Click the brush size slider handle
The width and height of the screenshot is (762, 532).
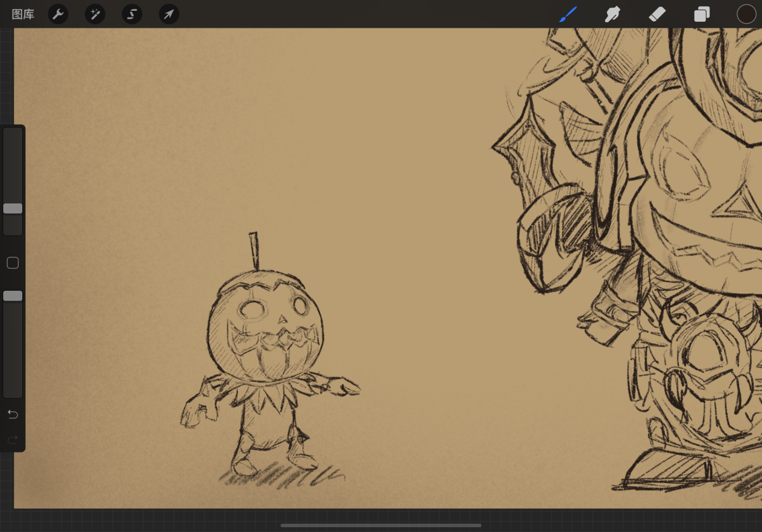(13, 208)
